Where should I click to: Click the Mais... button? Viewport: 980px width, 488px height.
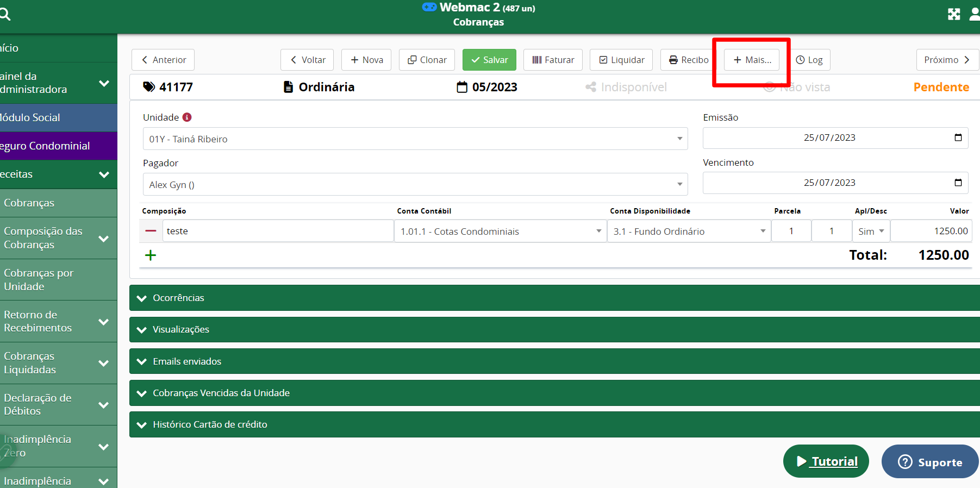(x=752, y=60)
